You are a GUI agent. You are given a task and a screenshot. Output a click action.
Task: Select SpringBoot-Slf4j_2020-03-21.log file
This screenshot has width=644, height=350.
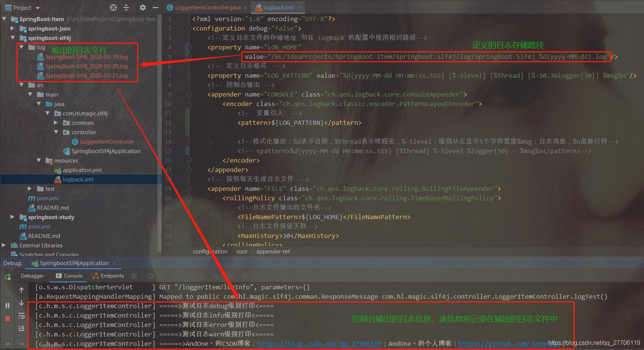(x=83, y=75)
